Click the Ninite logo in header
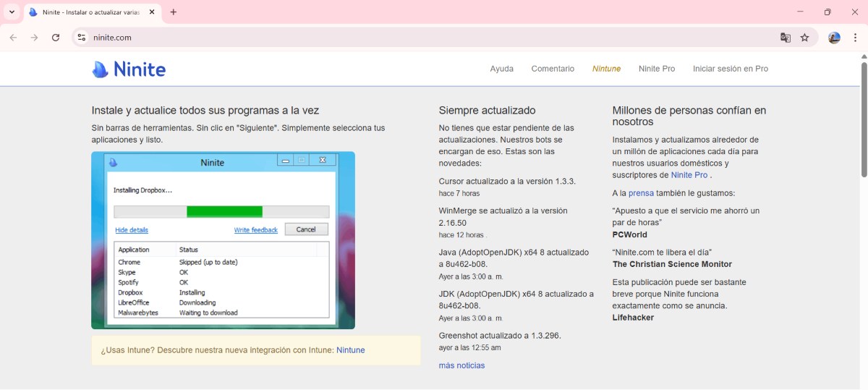 coord(129,69)
